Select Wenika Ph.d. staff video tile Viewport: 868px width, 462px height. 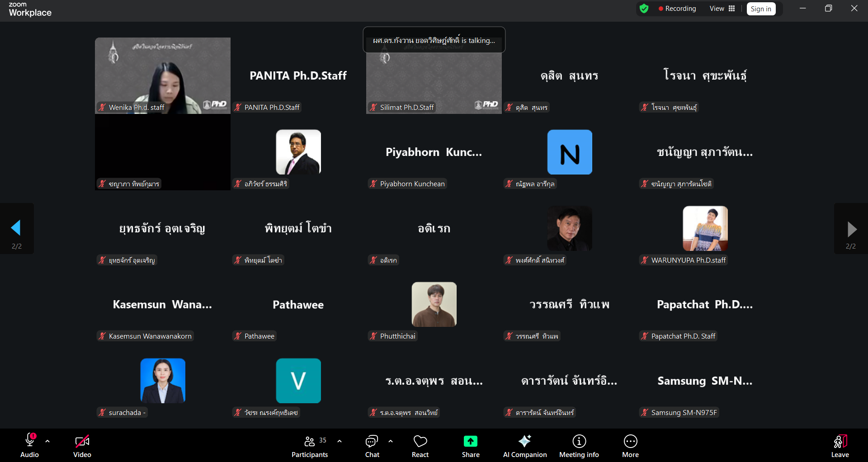pyautogui.click(x=163, y=75)
